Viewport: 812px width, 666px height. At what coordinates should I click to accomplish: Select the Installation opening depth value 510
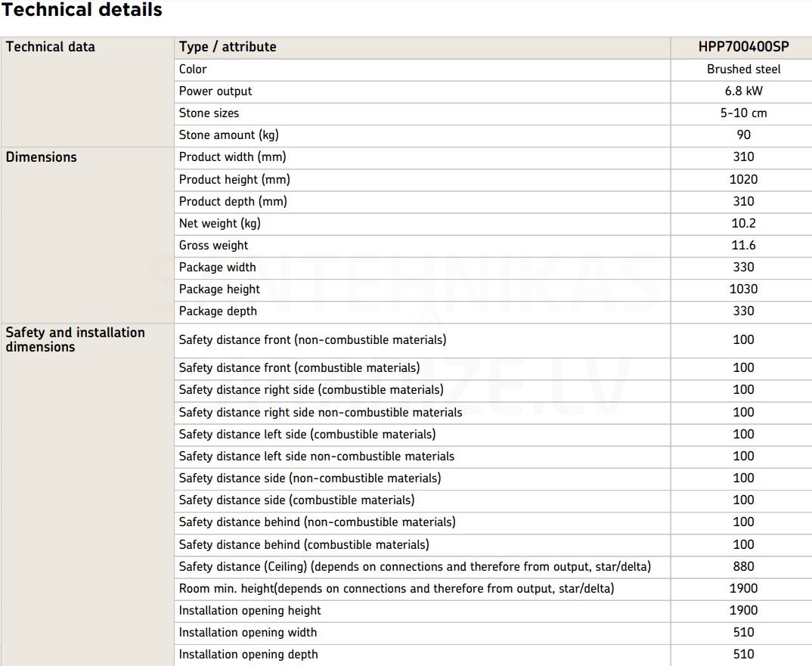[x=743, y=654]
